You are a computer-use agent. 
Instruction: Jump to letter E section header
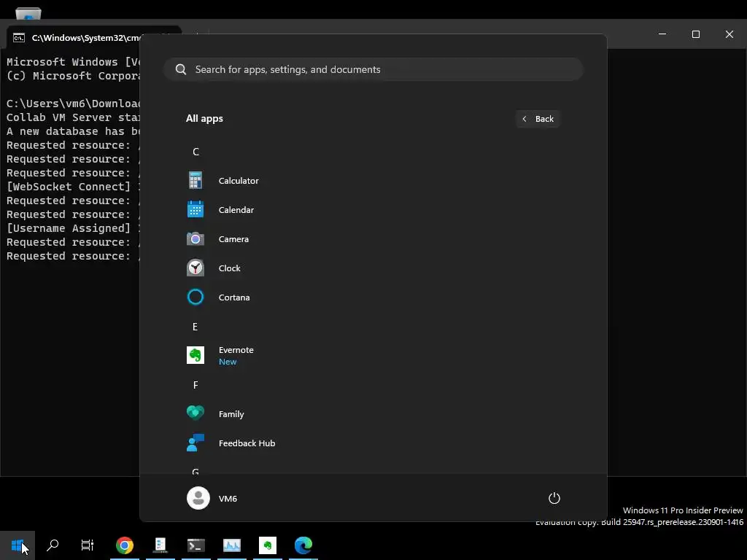coord(196,327)
